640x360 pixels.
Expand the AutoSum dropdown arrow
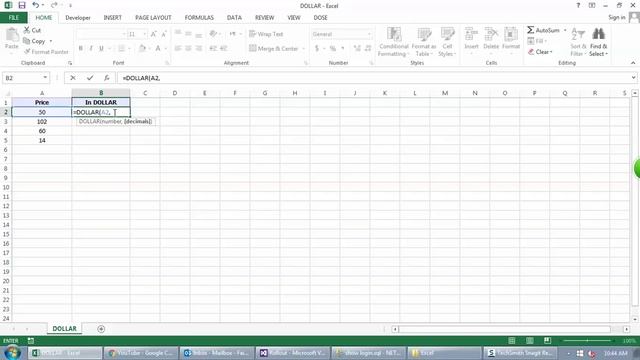coord(565,30)
